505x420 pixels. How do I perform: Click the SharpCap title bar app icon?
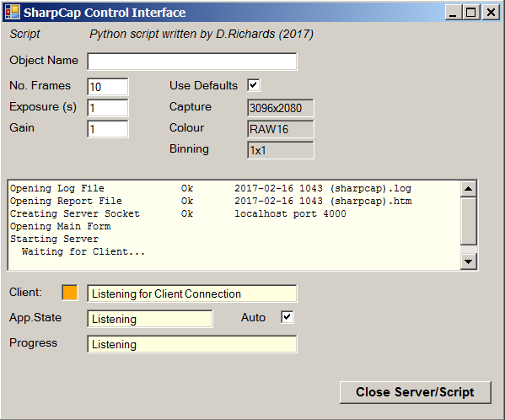pyautogui.click(x=13, y=13)
